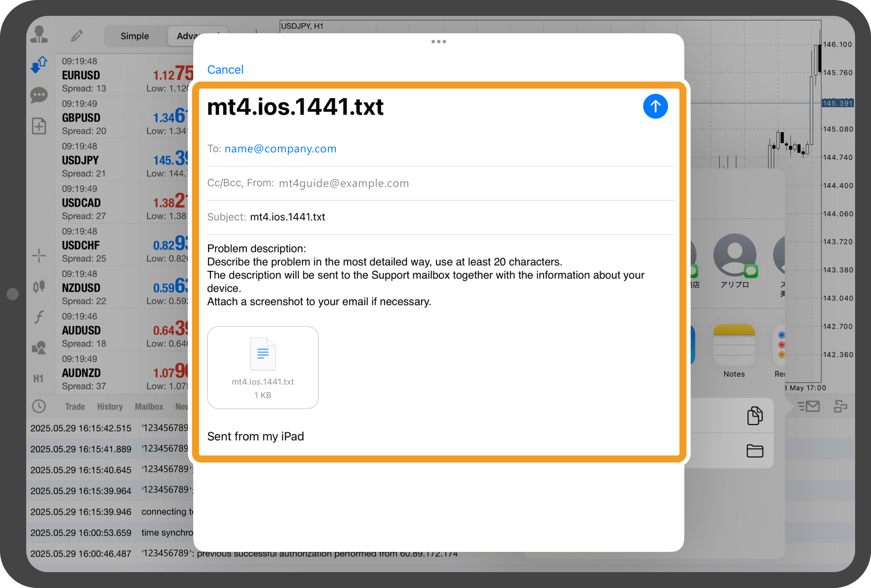Open the quotes arrows icon in sidebar
This screenshot has height=588, width=871.
coord(39,65)
